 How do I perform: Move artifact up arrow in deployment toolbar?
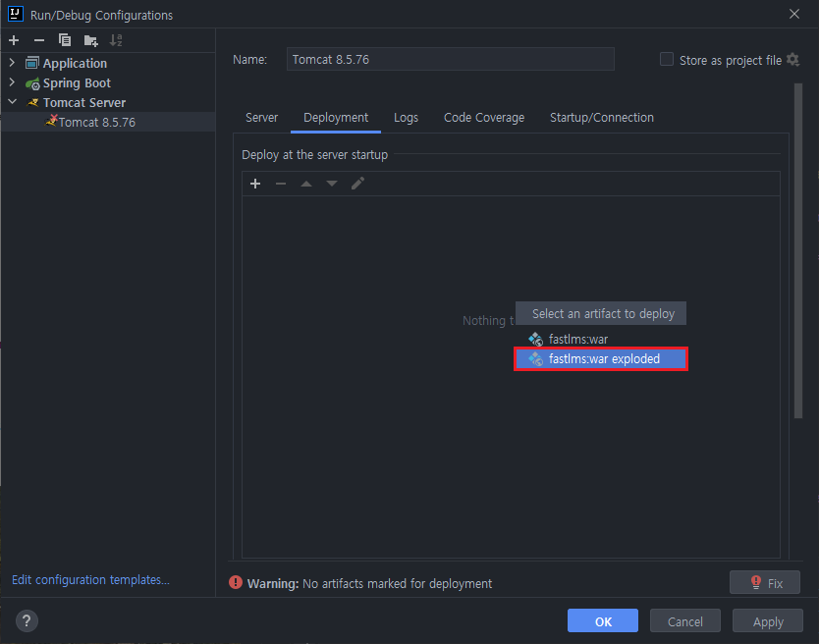(x=306, y=184)
